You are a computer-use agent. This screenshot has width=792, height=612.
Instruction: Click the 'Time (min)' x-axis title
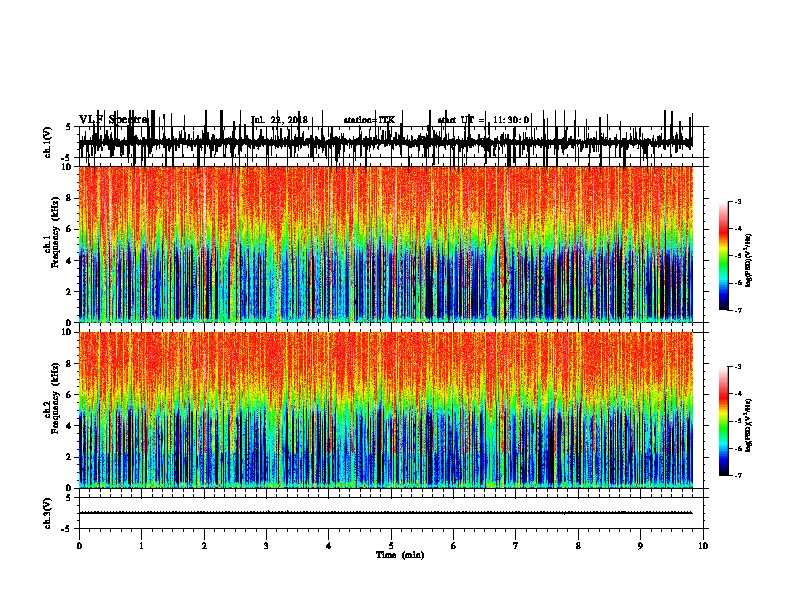click(x=400, y=555)
